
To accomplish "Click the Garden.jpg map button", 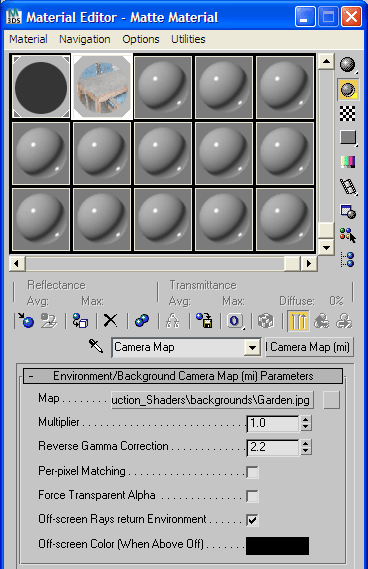I will coord(212,400).
